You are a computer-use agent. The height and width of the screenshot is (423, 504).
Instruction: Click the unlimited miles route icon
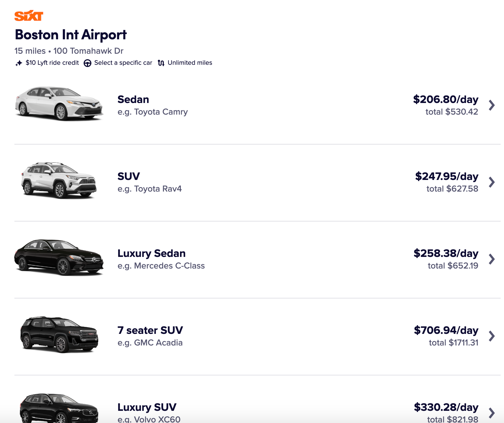(x=161, y=63)
